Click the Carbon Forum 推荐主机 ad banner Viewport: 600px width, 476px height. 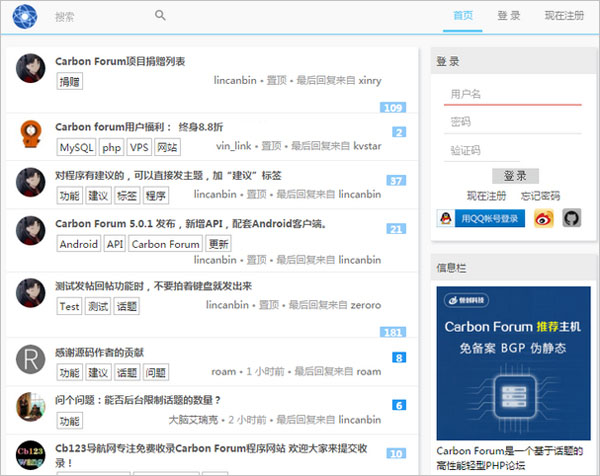pos(514,363)
